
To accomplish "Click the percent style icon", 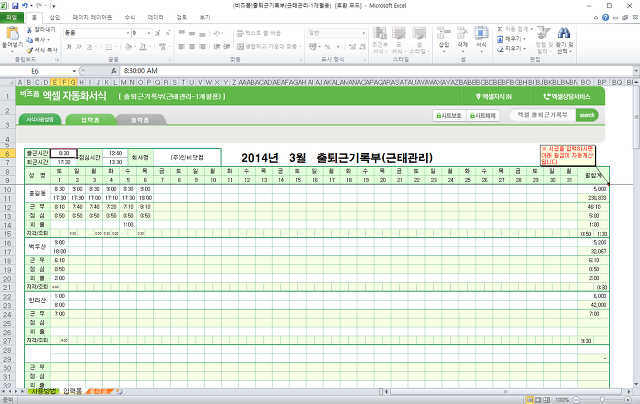I will (327, 47).
